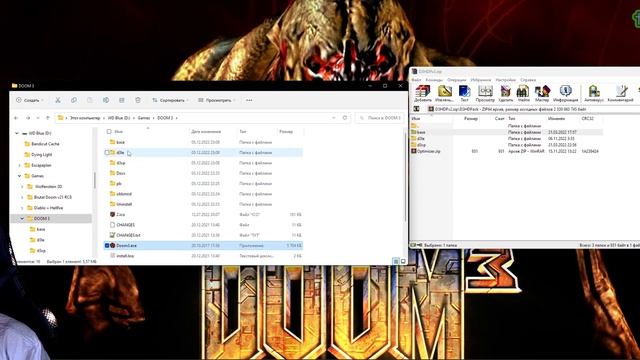Open WinRAR's Справка menu
This screenshot has width=640, height=360.
point(528,80)
